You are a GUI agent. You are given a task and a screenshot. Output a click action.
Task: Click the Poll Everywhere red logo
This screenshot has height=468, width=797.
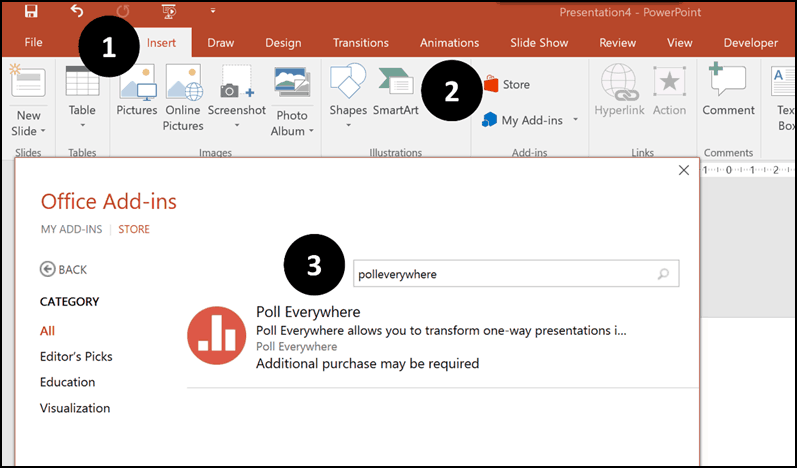[217, 335]
